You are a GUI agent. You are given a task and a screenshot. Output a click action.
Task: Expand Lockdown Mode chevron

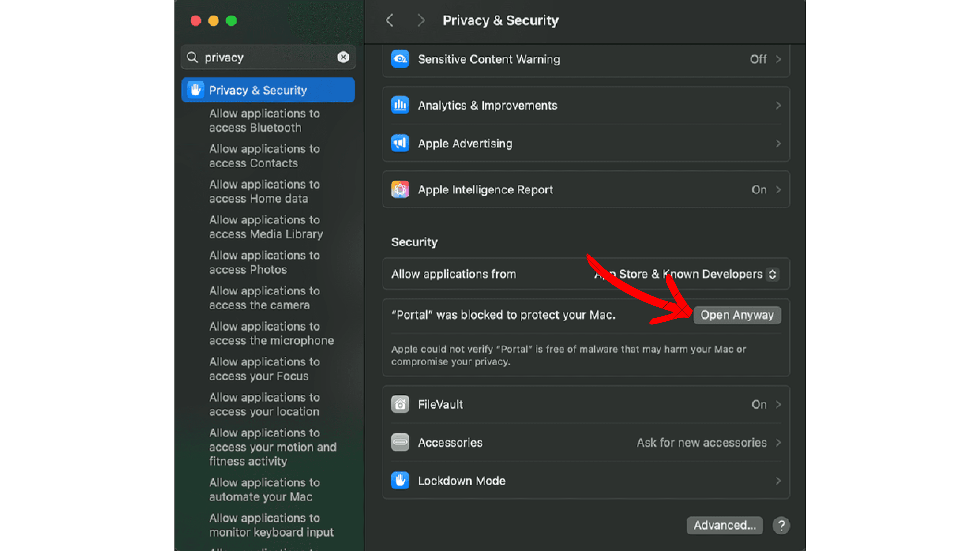pyautogui.click(x=778, y=481)
